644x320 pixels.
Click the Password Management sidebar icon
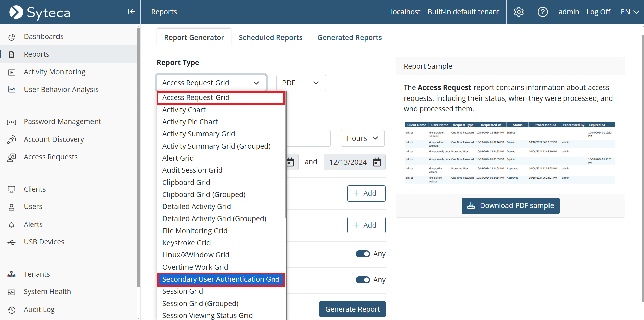click(12, 122)
